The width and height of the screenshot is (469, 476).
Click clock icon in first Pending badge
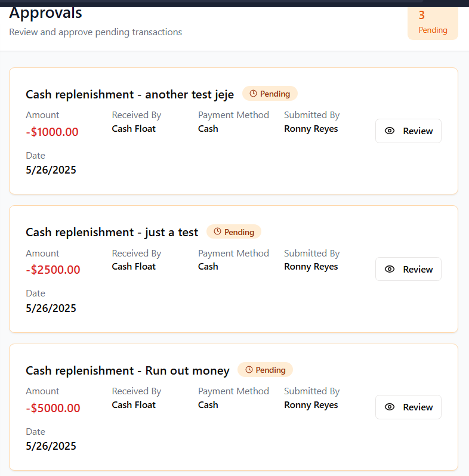click(253, 94)
